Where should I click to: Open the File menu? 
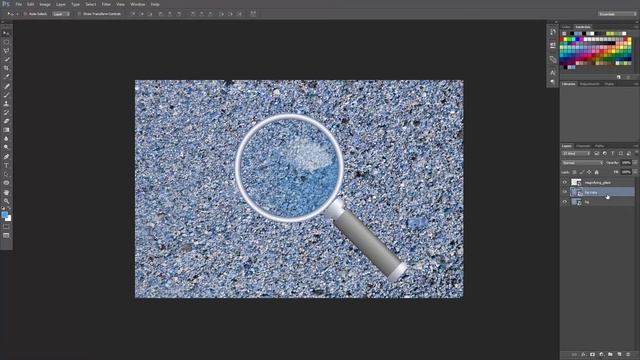[x=19, y=4]
